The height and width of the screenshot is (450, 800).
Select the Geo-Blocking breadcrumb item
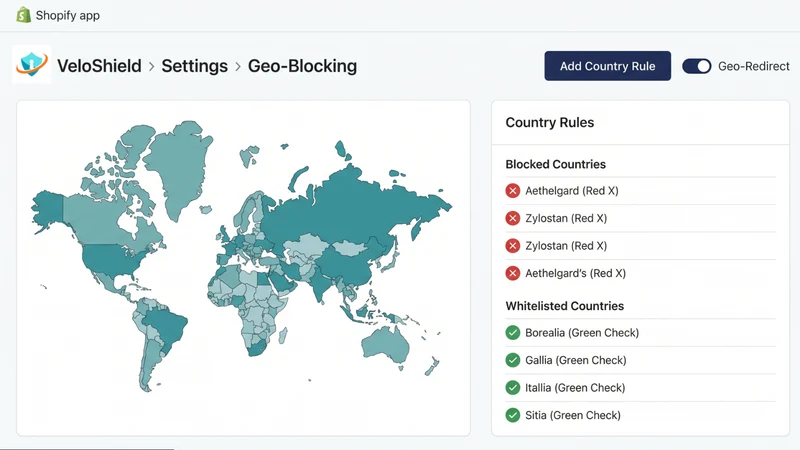point(302,66)
